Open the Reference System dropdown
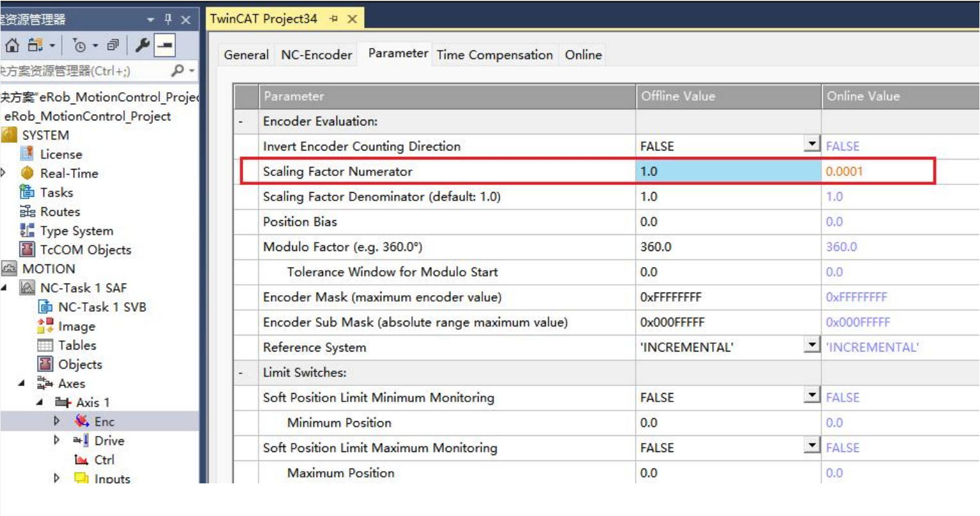This screenshot has width=980, height=516. (812, 344)
